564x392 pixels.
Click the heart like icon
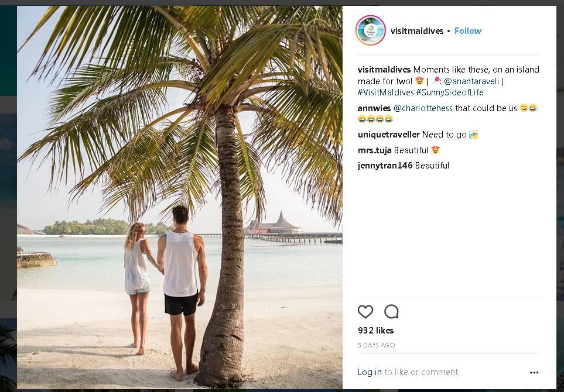tap(365, 312)
